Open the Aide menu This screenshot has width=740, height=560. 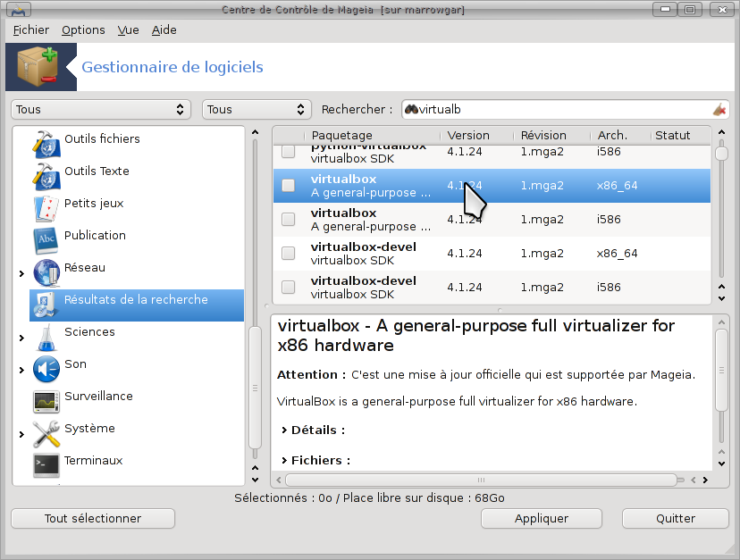pos(164,29)
